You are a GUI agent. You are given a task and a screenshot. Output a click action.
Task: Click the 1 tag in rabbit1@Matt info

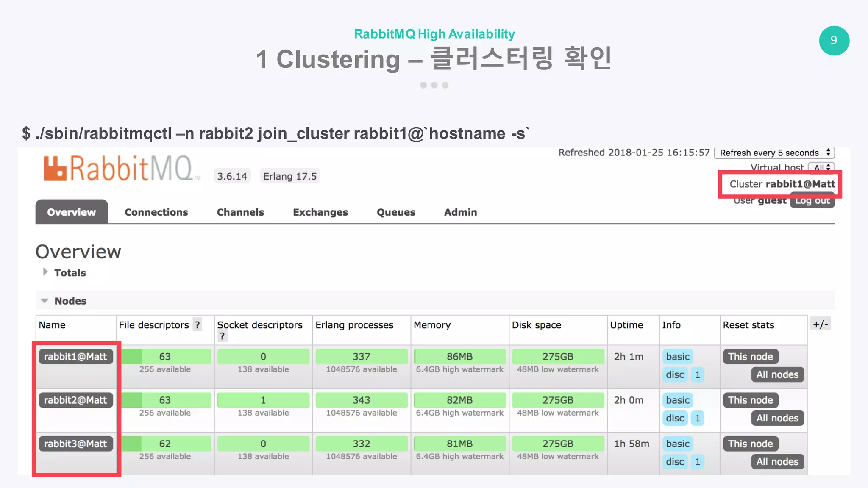click(x=698, y=375)
